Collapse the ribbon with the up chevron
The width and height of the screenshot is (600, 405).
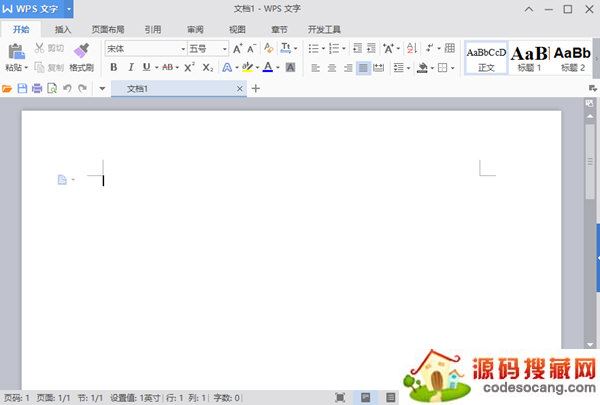tap(529, 9)
